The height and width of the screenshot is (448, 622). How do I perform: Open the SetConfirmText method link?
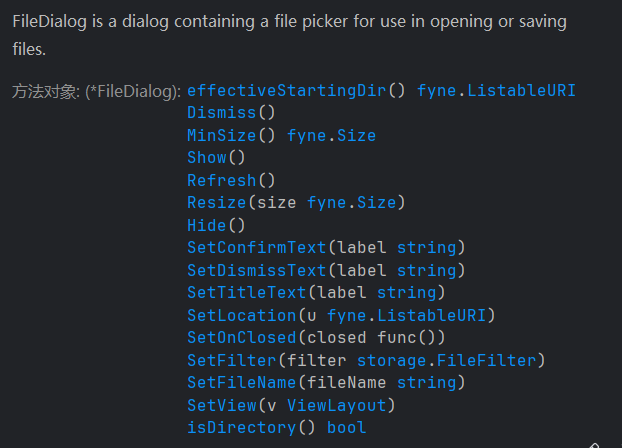[x=256, y=248]
